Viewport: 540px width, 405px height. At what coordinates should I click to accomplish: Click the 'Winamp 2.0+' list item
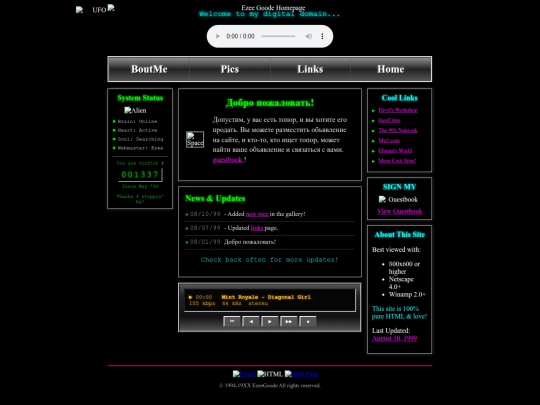[x=407, y=294]
